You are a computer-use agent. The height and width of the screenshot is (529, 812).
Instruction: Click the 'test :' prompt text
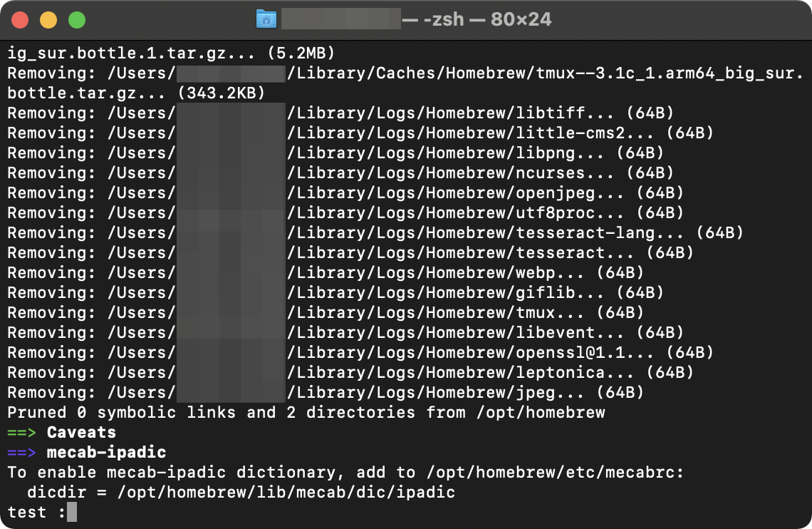point(37,513)
